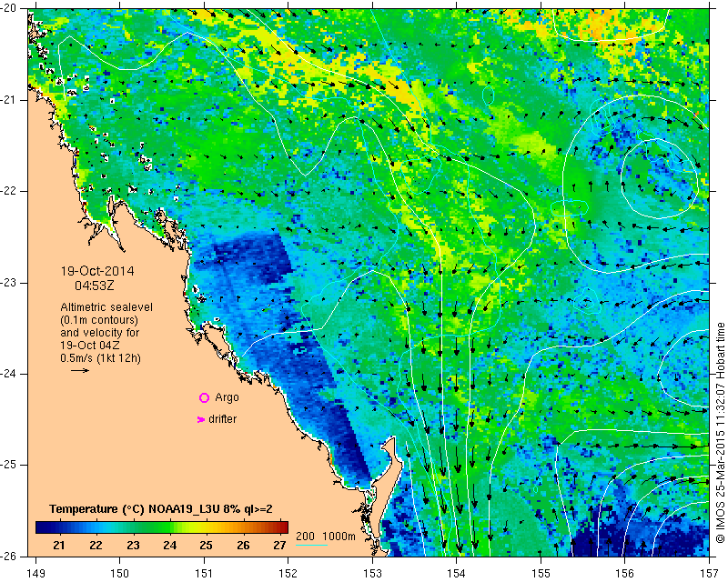This screenshot has height=582, width=728.
Task: Click the date label 19-Oct-2014
Action: pos(97,271)
